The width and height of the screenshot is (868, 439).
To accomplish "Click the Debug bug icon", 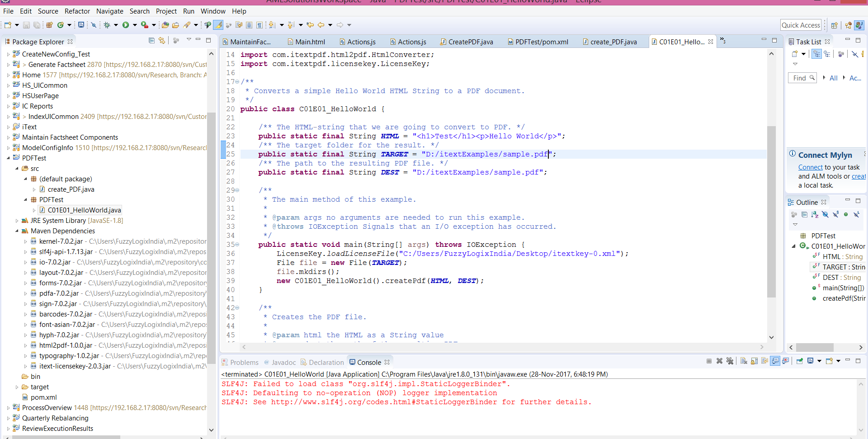I will [x=107, y=25].
